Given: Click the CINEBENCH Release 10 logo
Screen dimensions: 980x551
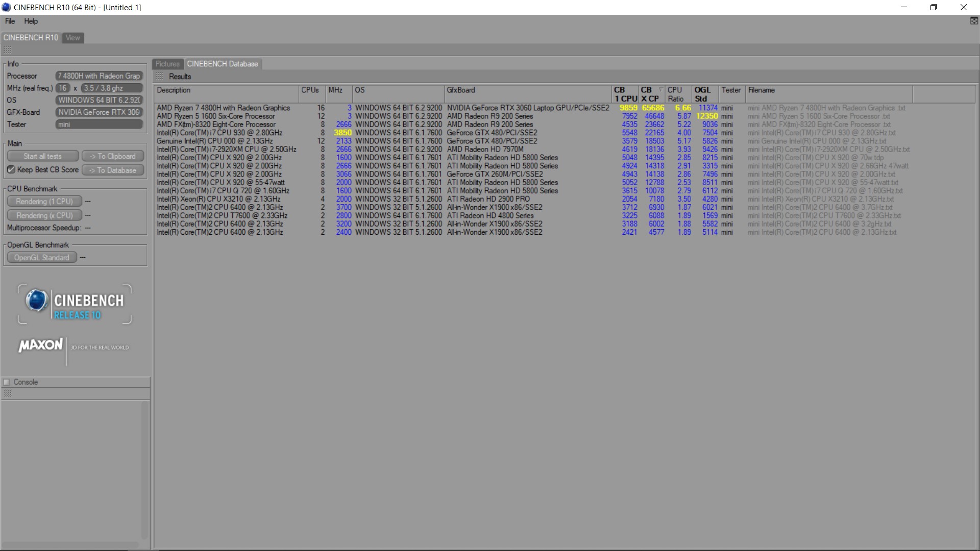Looking at the screenshot, I should [x=75, y=305].
